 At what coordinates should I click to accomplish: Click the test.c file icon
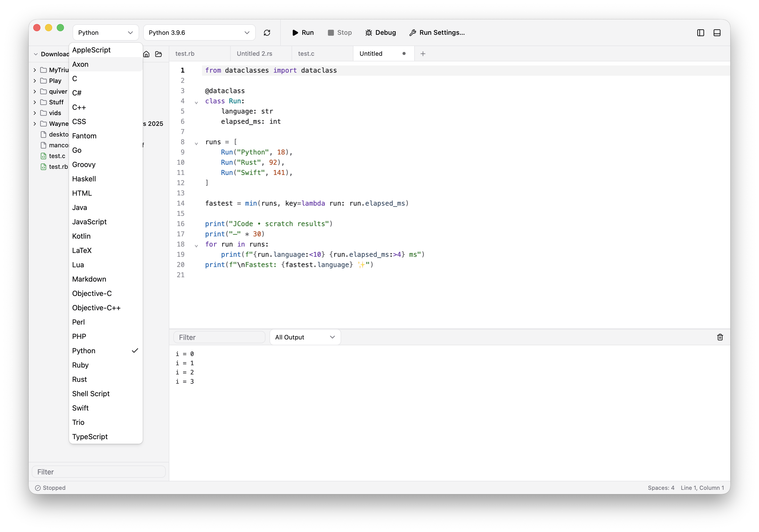pos(43,156)
